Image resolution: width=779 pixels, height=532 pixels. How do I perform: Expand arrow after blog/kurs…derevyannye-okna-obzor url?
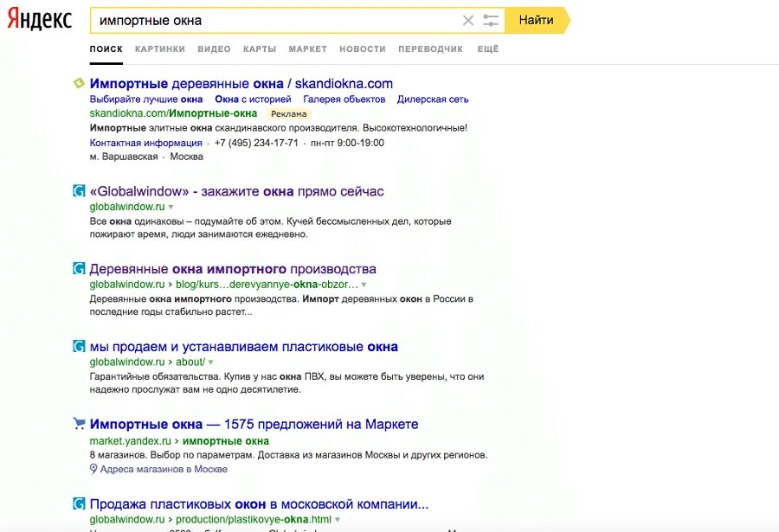(364, 285)
